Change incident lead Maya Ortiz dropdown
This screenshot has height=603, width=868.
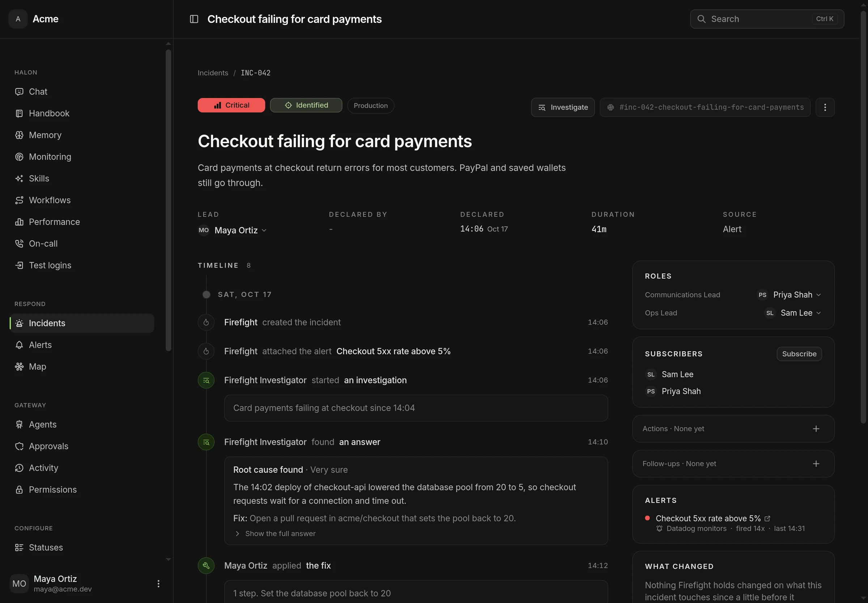click(233, 230)
